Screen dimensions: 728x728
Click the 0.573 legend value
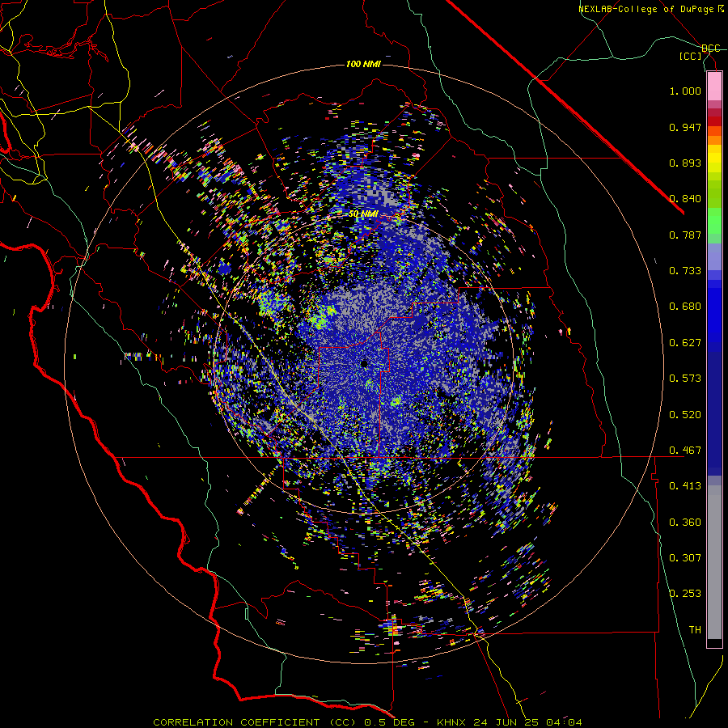tap(685, 379)
